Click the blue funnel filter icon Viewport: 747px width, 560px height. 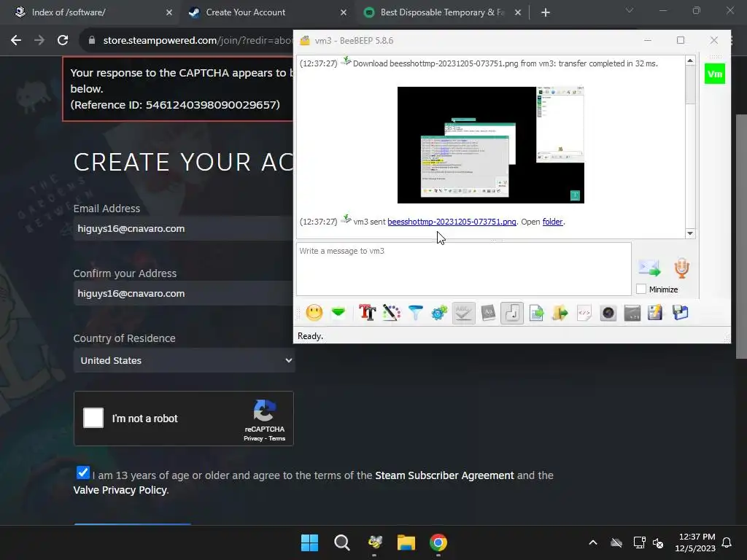pos(415,313)
